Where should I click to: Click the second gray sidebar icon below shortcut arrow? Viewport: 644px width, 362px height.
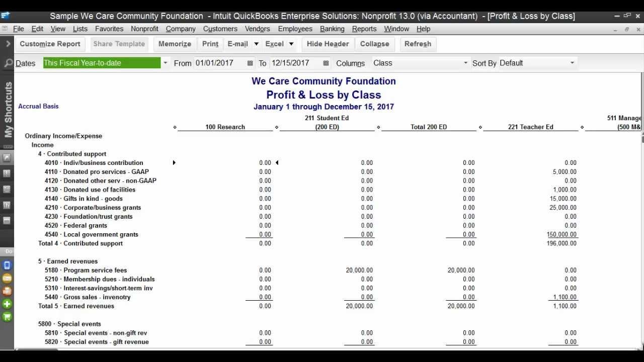click(7, 173)
